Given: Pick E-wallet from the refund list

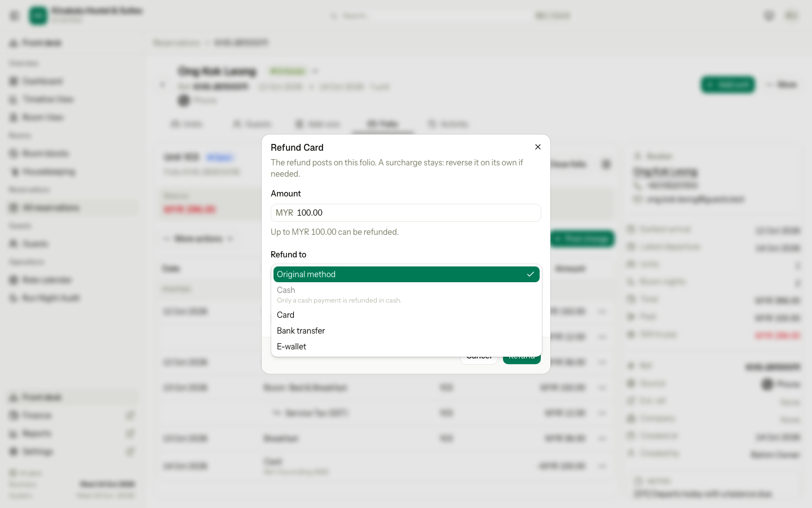Looking at the screenshot, I should [x=407, y=347].
